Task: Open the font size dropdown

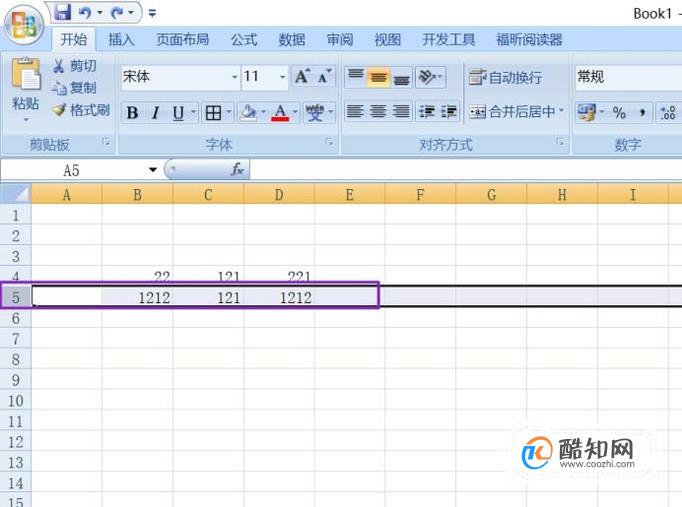Action: [x=283, y=77]
